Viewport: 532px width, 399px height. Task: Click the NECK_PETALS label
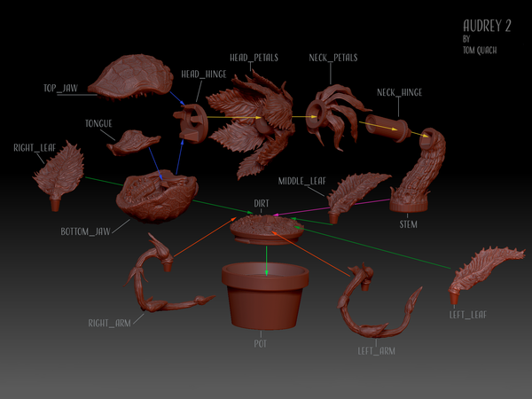click(333, 58)
